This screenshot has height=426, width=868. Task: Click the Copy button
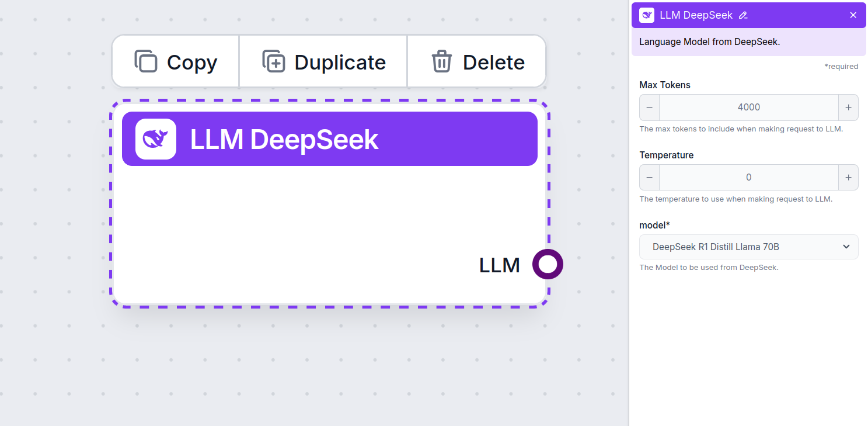175,61
